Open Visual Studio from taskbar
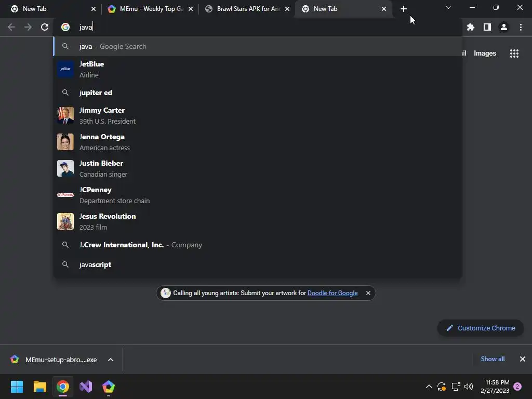 coord(86,387)
